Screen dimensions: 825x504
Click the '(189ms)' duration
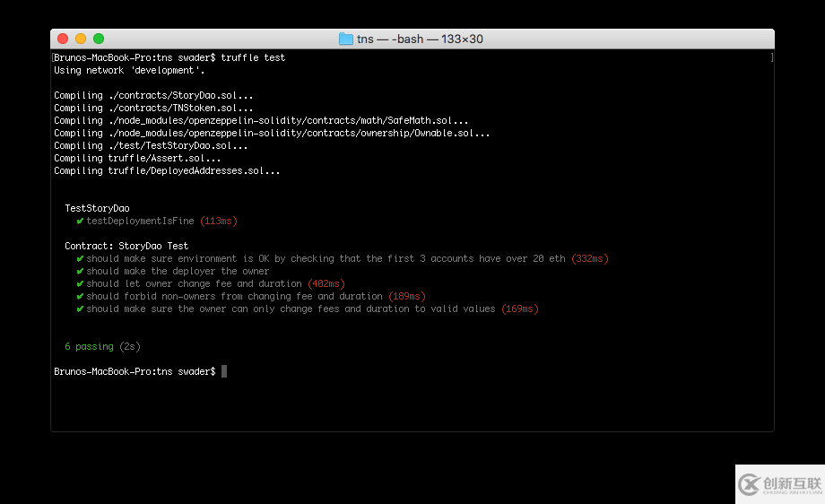(x=407, y=297)
